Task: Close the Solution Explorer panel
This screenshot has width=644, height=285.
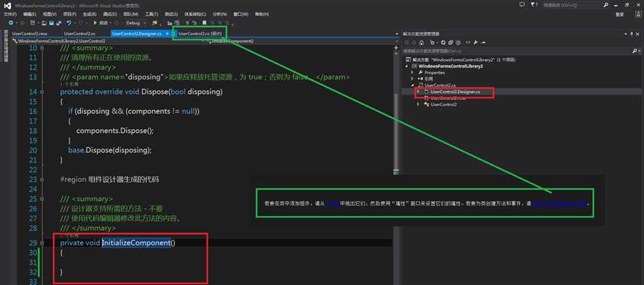Action: (638, 34)
